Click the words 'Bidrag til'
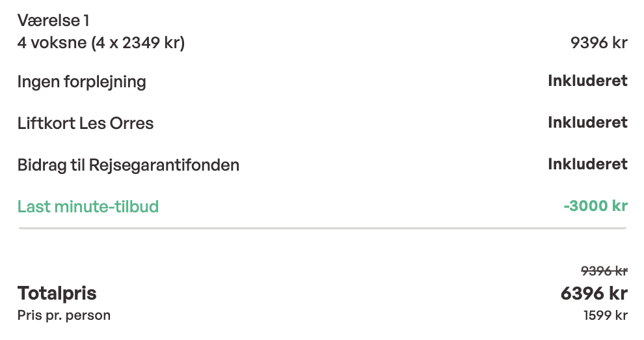This screenshot has width=644, height=340. click(x=51, y=165)
